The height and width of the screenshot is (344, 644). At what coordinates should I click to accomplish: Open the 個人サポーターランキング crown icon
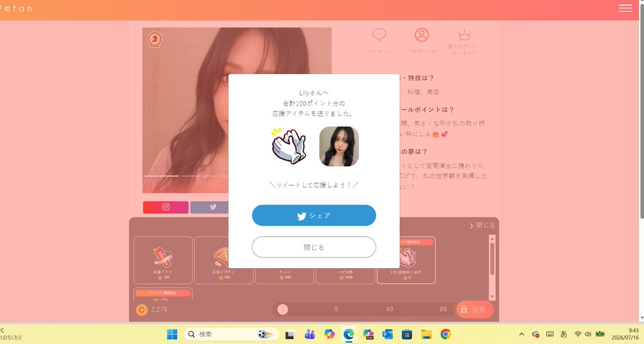[465, 35]
